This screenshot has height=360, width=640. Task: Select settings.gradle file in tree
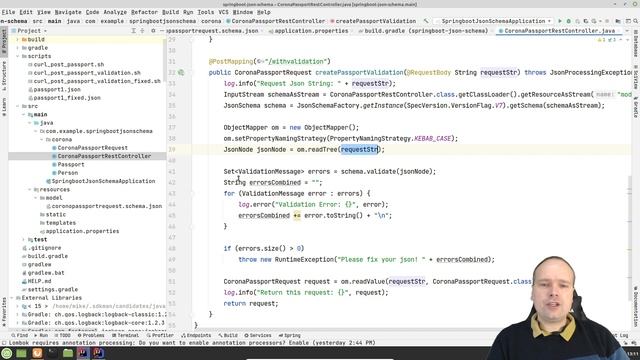53,289
